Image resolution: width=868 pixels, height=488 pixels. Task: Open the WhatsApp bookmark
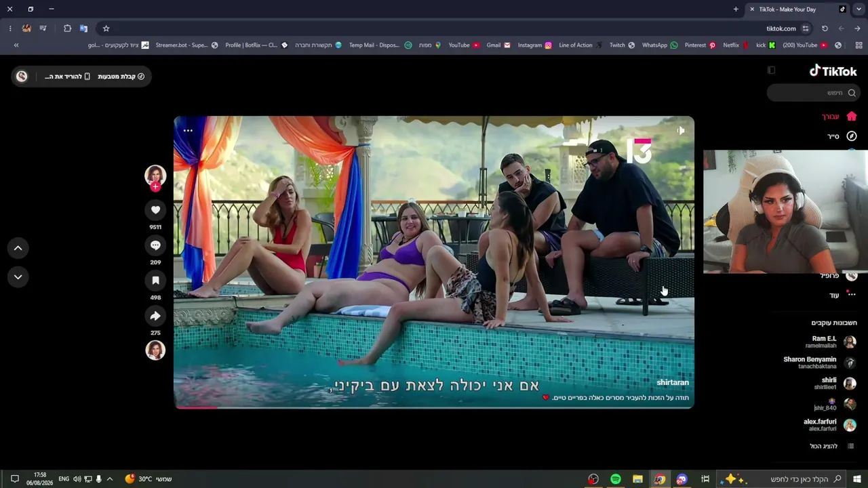coord(660,45)
